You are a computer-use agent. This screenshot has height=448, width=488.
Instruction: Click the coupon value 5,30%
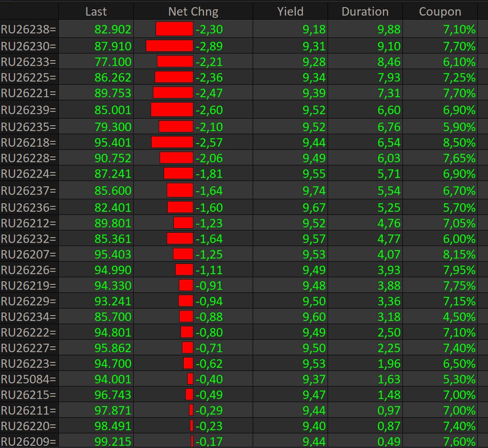pyautogui.click(x=459, y=379)
